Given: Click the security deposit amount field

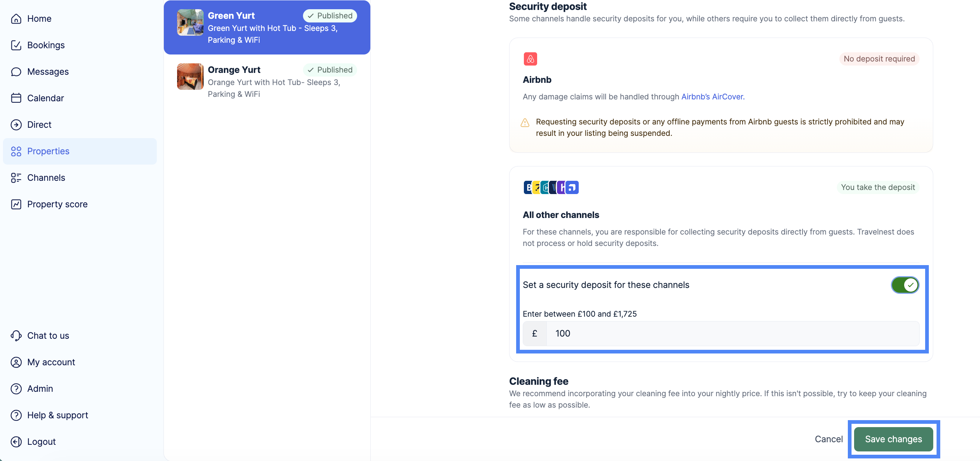Looking at the screenshot, I should (x=732, y=334).
